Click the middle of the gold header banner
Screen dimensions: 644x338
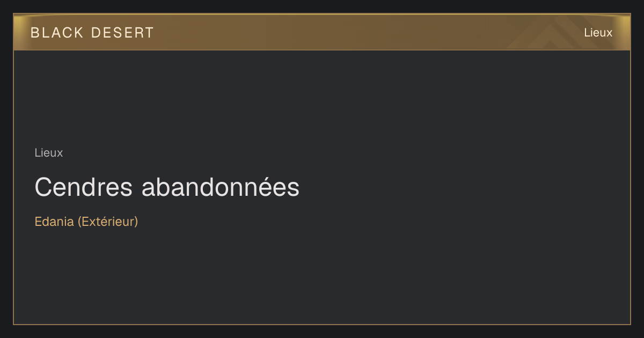click(322, 32)
